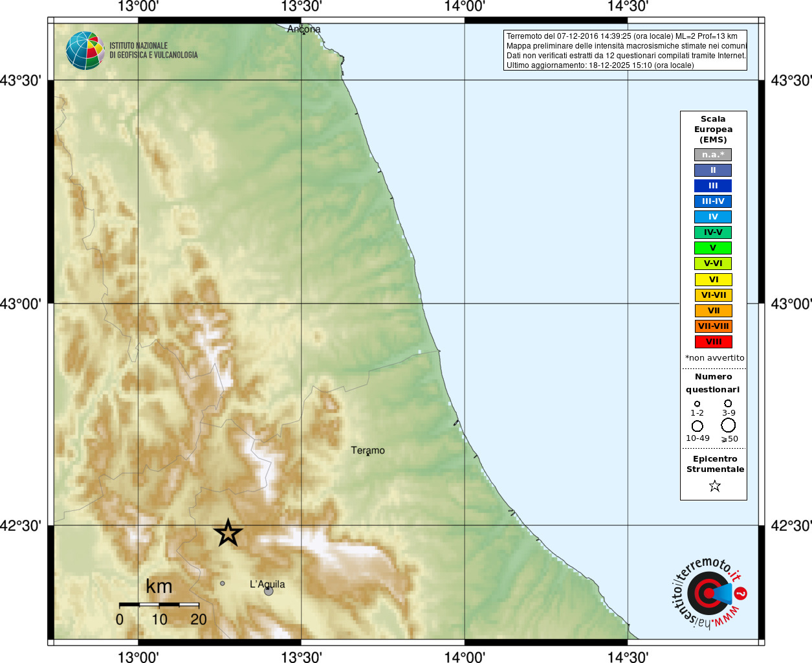Image resolution: width=812 pixels, height=663 pixels.
Task: Click the Teramo city label
Action: click(x=368, y=450)
